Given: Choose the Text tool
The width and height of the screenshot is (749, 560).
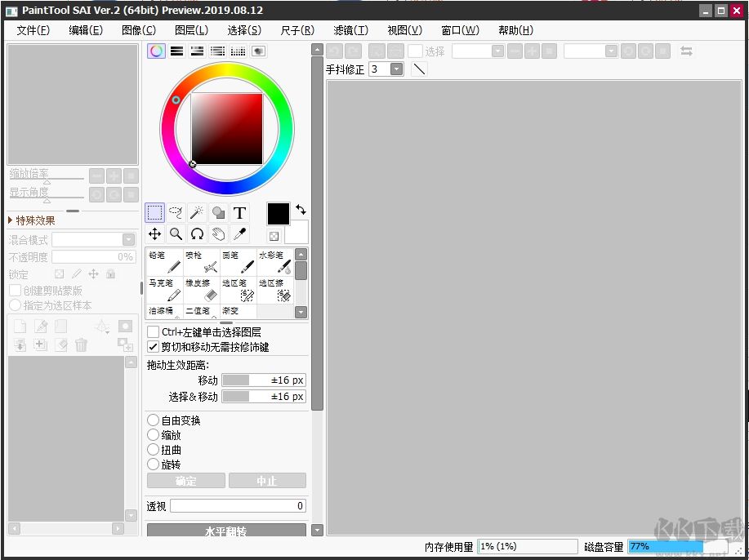Looking at the screenshot, I should (x=239, y=212).
